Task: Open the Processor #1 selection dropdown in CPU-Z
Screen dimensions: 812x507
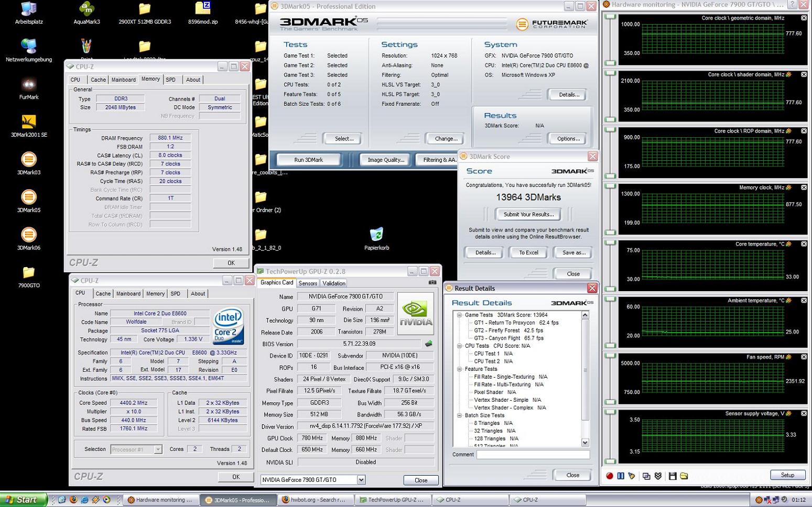Action: coord(158,449)
